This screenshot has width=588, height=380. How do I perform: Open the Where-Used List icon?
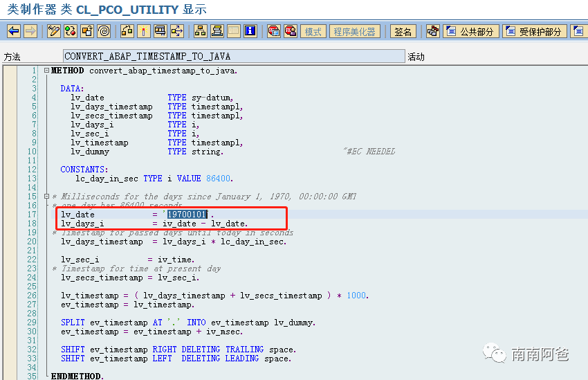tap(177, 31)
